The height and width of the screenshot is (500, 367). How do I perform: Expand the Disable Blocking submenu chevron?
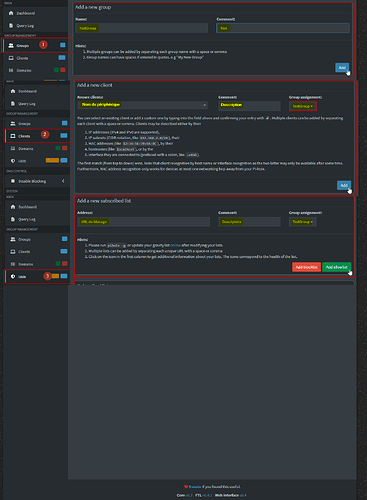[63, 181]
